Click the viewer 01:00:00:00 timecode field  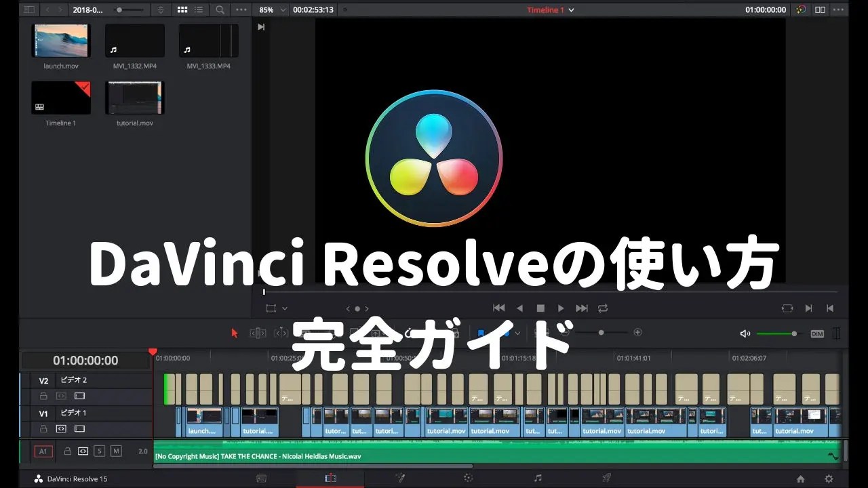(766, 10)
